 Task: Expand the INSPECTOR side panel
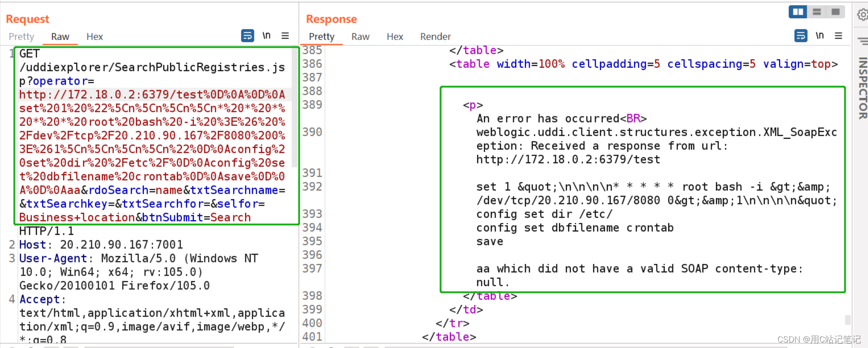click(862, 88)
